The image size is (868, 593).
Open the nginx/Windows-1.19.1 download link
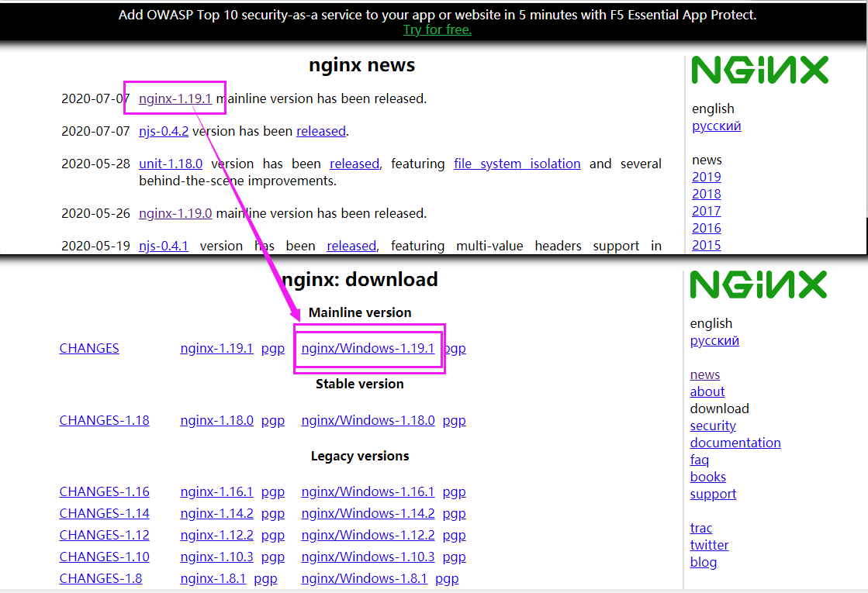pyautogui.click(x=368, y=348)
